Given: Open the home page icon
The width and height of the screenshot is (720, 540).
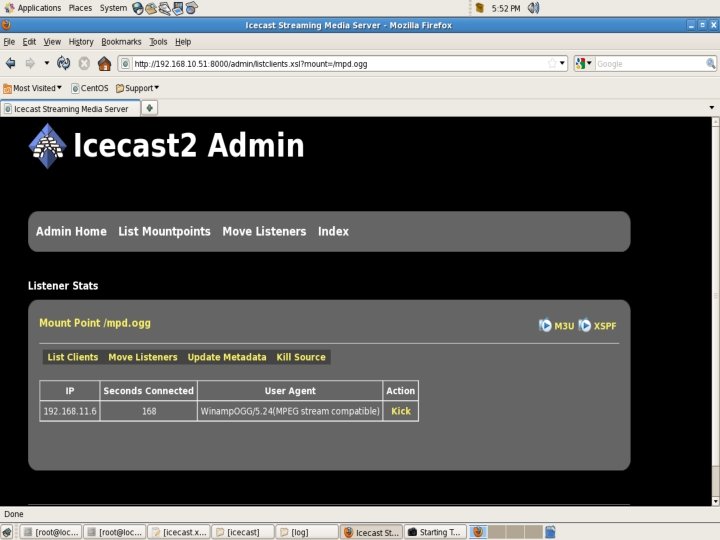Looking at the screenshot, I should pos(104,63).
